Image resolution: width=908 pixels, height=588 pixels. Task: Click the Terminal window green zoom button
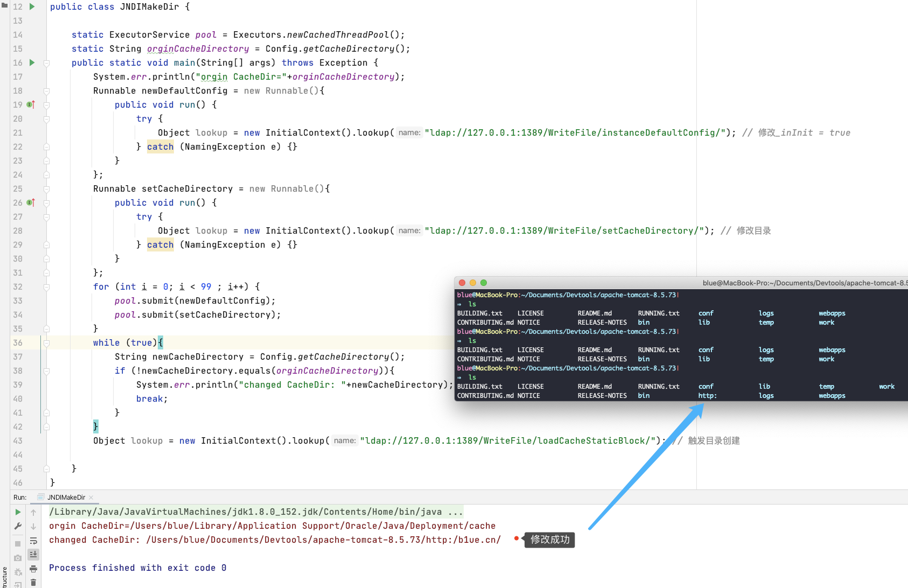484,283
